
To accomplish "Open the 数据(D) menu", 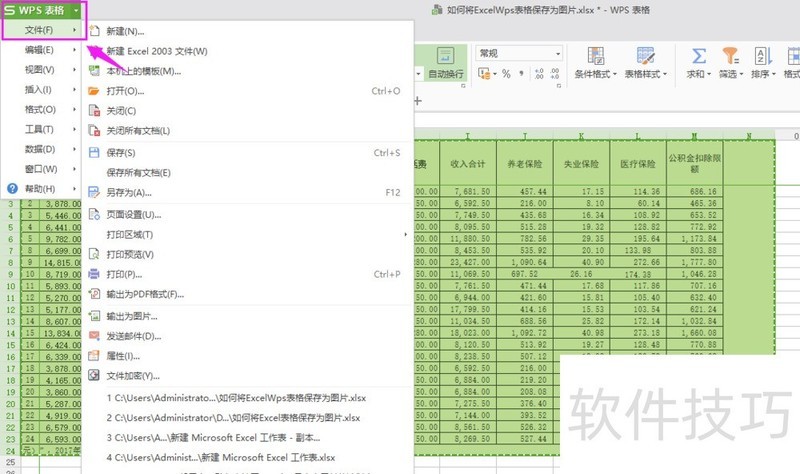I will pos(42,149).
